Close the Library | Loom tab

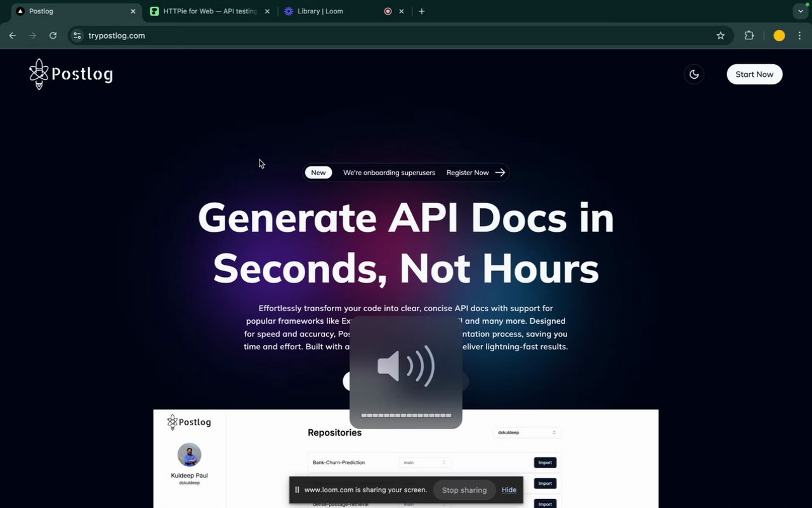click(x=402, y=11)
